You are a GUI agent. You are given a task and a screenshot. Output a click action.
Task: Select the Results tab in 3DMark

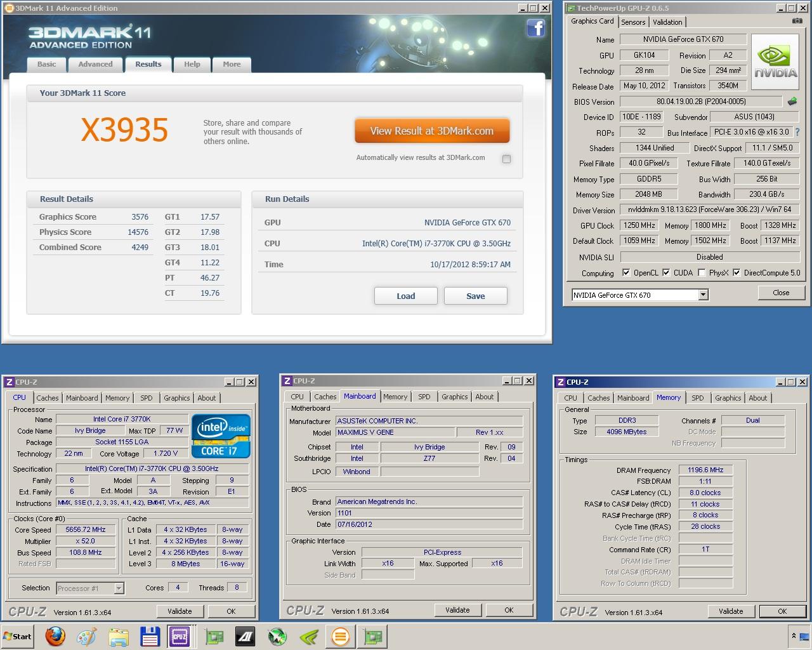[148, 64]
